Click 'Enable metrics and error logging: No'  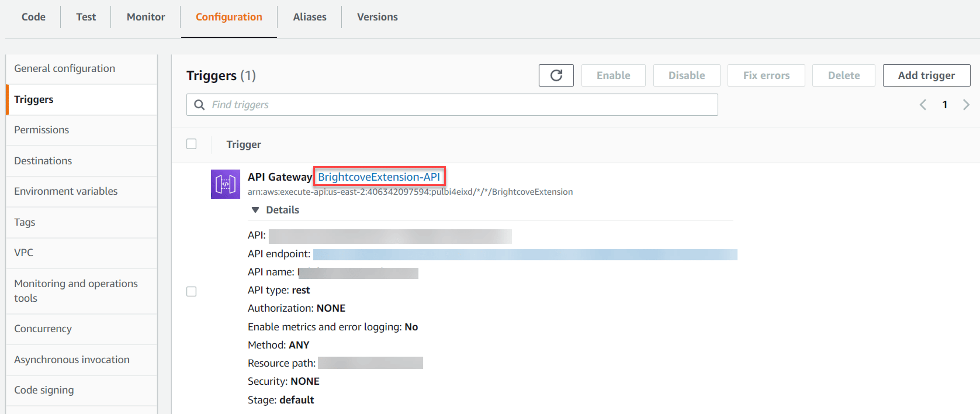coord(333,327)
